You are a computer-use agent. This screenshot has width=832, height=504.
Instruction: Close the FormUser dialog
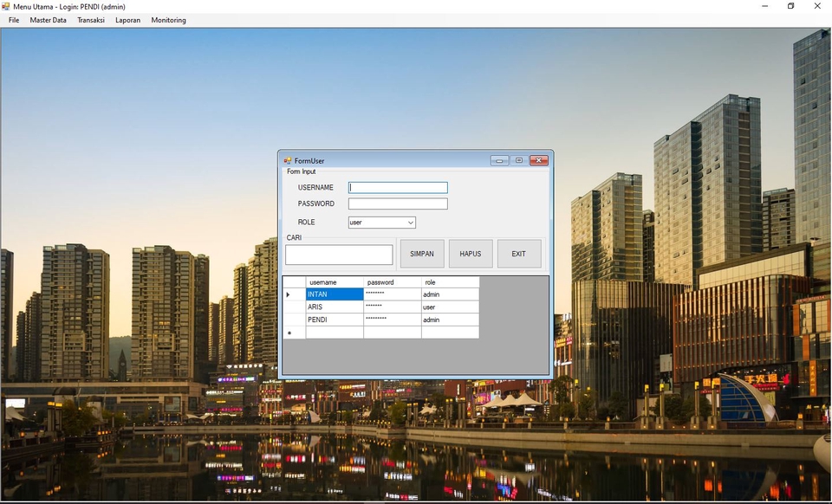[x=538, y=160]
